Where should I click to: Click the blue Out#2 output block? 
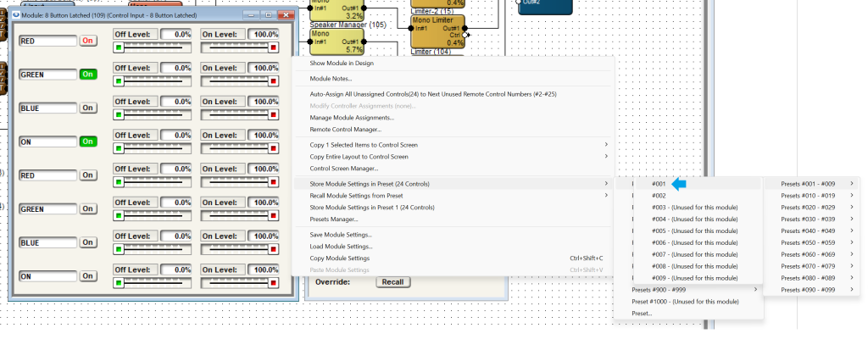544,7
